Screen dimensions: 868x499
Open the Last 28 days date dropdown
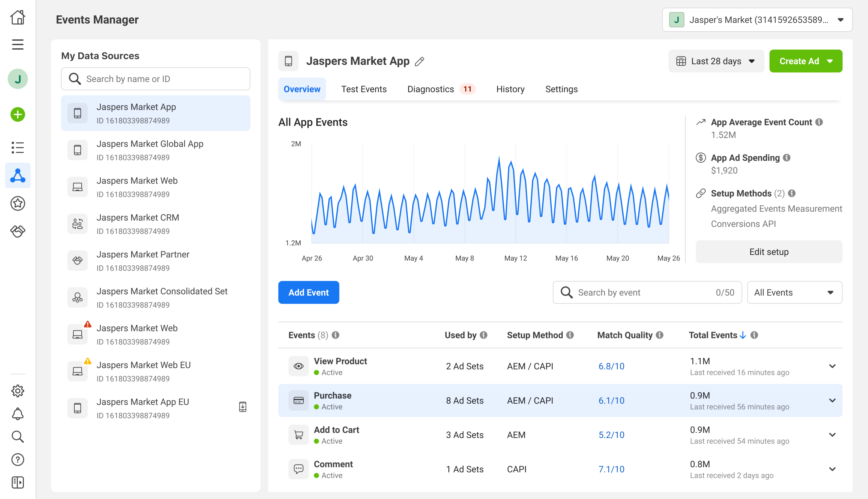(x=716, y=61)
